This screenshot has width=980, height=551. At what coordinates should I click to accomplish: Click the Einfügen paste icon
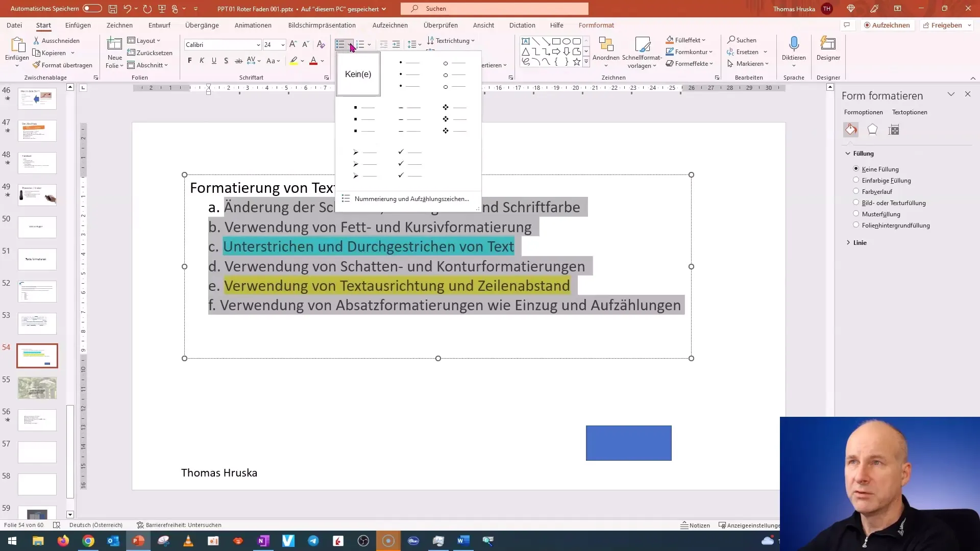coord(17,44)
